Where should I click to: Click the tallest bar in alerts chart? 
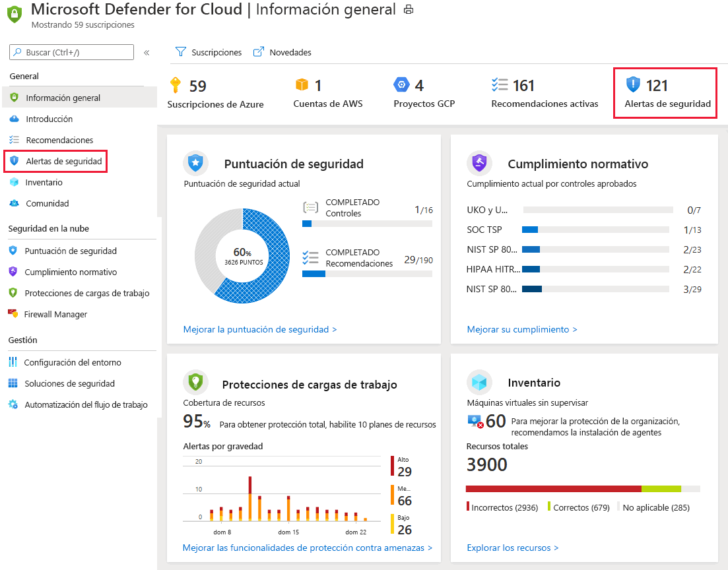click(249, 499)
